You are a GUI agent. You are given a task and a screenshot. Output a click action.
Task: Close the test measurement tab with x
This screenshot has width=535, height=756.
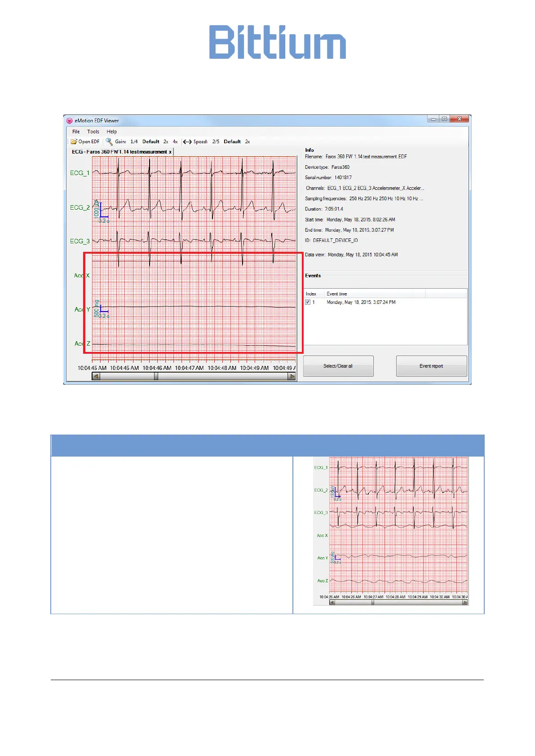170,152
